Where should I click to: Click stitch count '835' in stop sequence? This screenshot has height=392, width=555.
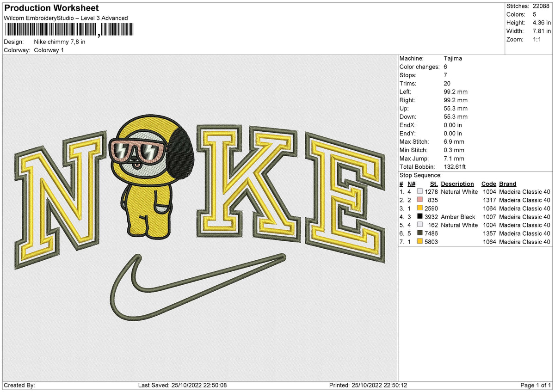(433, 200)
